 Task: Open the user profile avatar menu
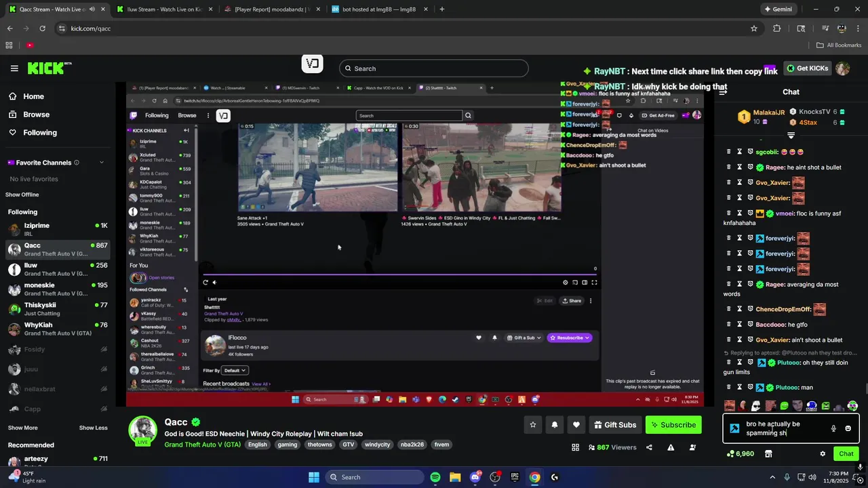pyautogui.click(x=843, y=68)
